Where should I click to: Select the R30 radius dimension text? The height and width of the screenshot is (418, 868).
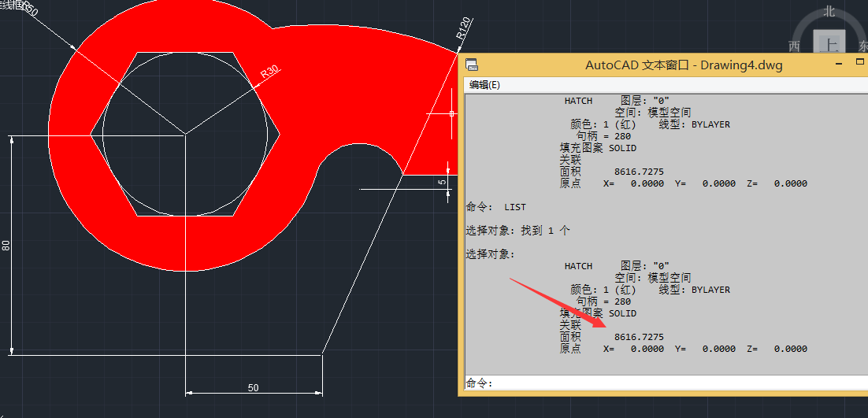269,72
